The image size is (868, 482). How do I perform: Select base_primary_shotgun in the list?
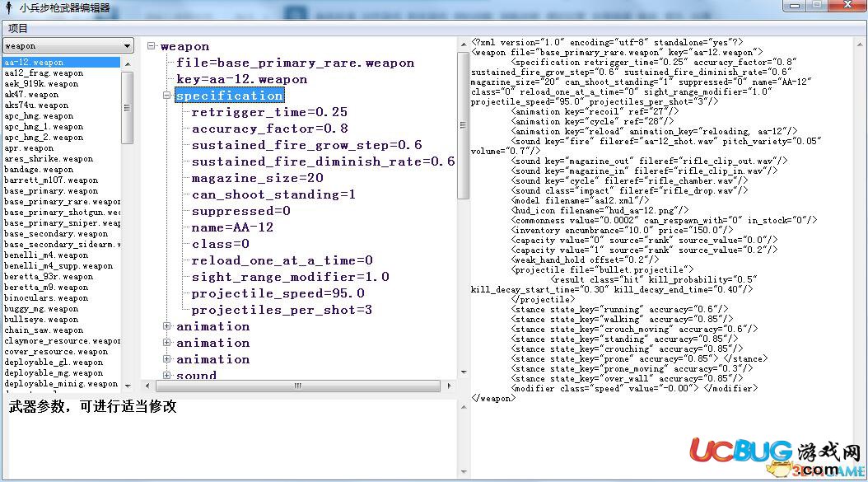[62, 213]
